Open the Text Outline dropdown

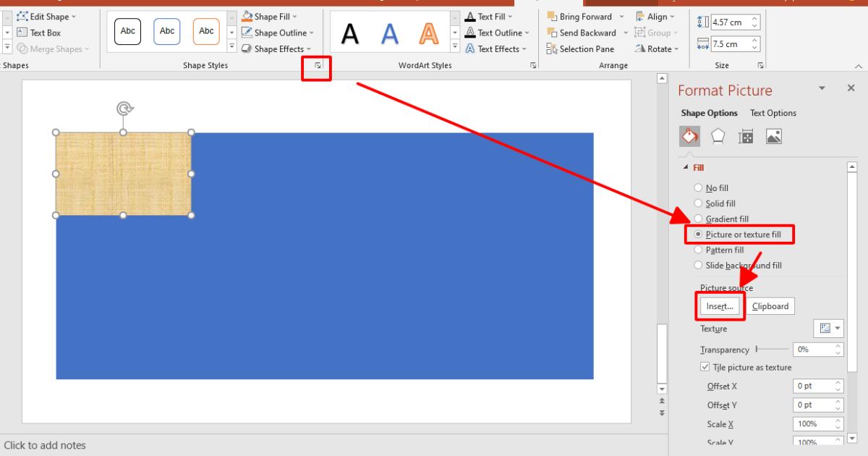[498, 33]
